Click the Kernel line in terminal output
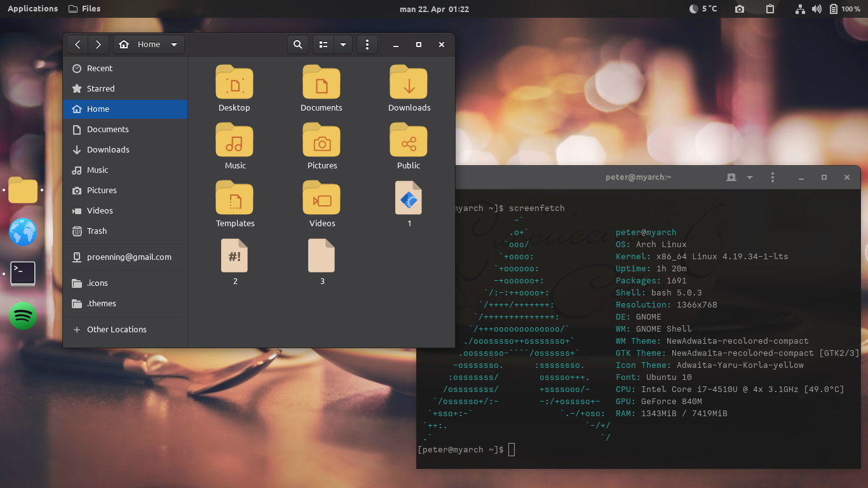 [702, 257]
